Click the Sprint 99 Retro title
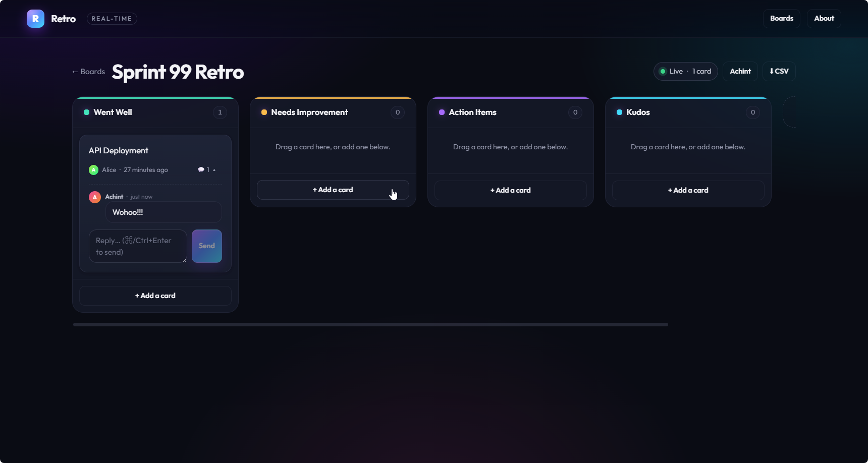This screenshot has width=868, height=463. 178,72
